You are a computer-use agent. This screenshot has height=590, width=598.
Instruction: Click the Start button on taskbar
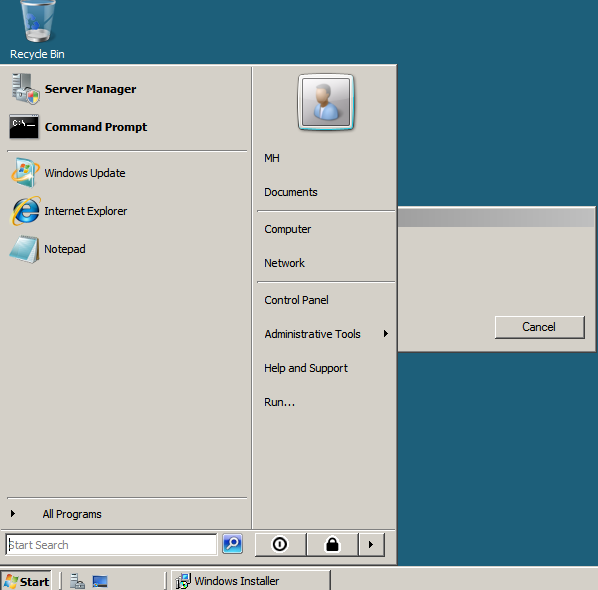[x=26, y=581]
